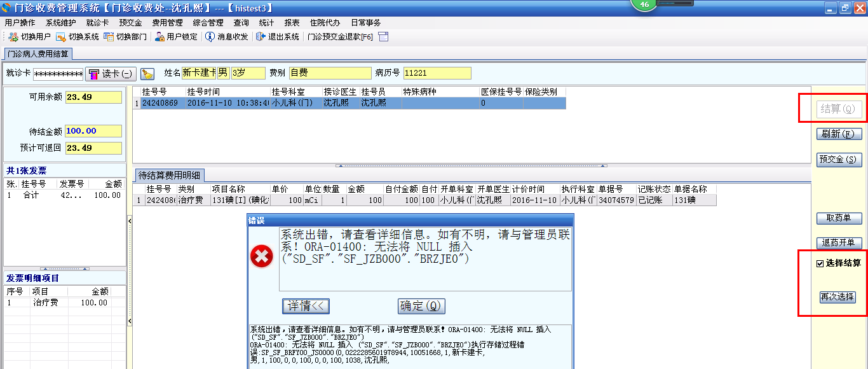Click cell 小儿科(门) in registration row

(296, 103)
